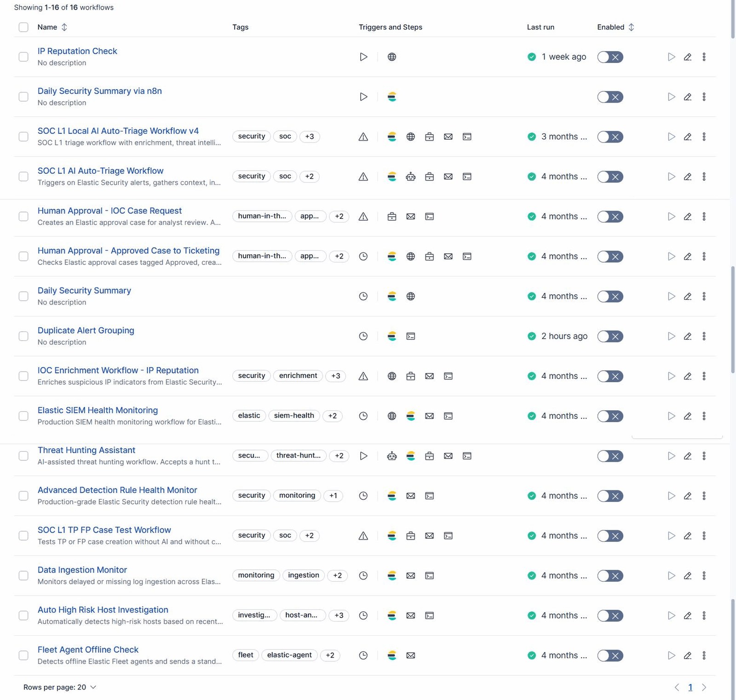Image resolution: width=736 pixels, height=700 pixels.
Task: Open more actions for Fleet Agent Offline Check
Action: click(x=704, y=655)
